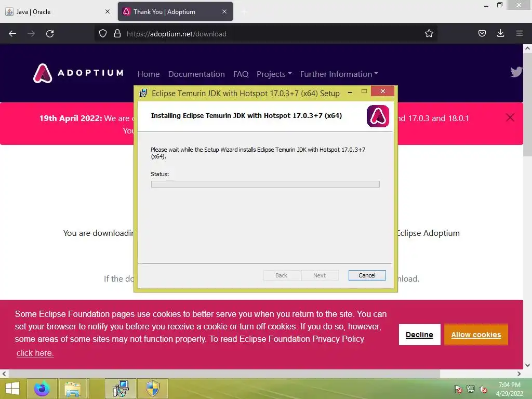Click the Firefox back arrow
The height and width of the screenshot is (399, 532).
pos(12,34)
